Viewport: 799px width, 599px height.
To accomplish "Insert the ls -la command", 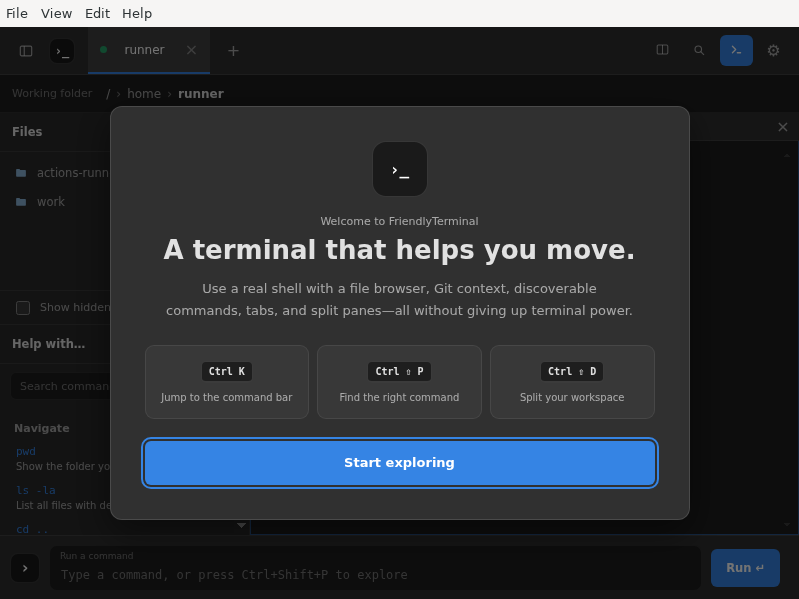I will point(36,490).
